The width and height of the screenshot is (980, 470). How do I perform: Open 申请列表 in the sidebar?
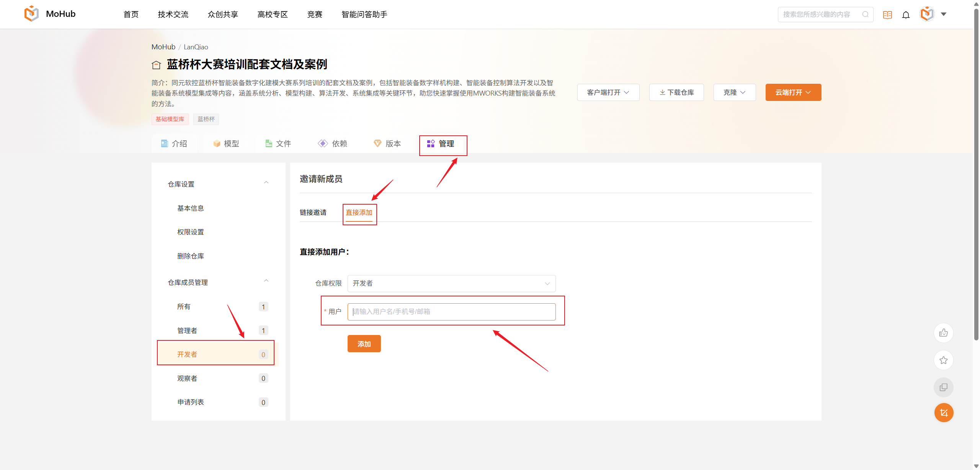[x=219, y=402]
